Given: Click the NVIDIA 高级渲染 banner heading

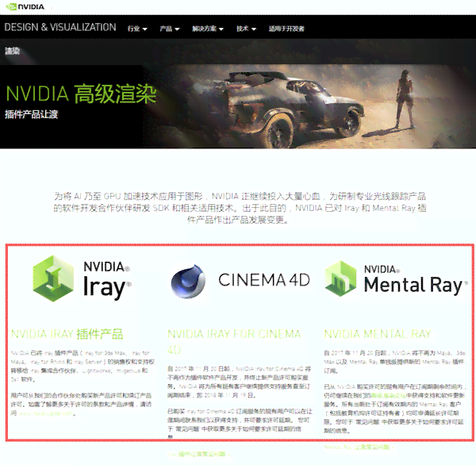Looking at the screenshot, I should coord(81,94).
